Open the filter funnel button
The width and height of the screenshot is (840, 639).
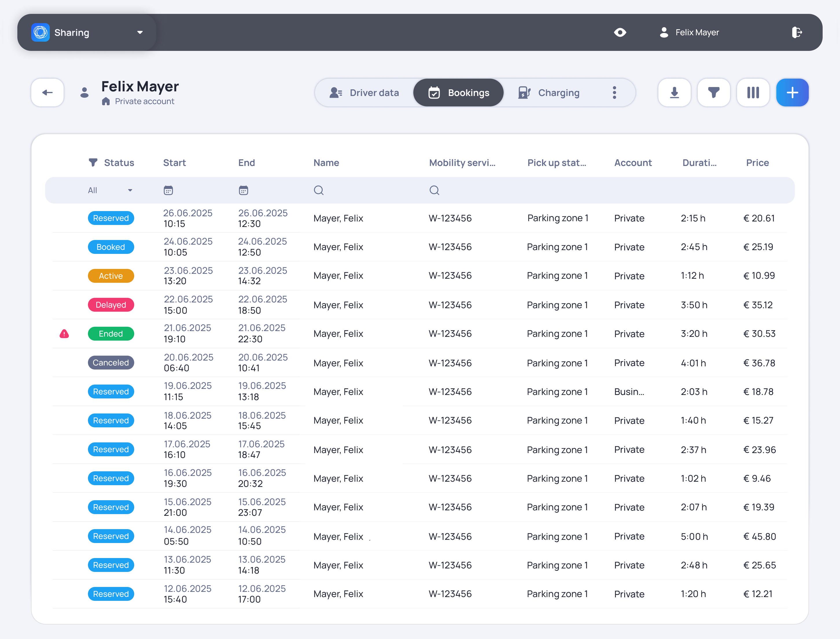(x=714, y=93)
